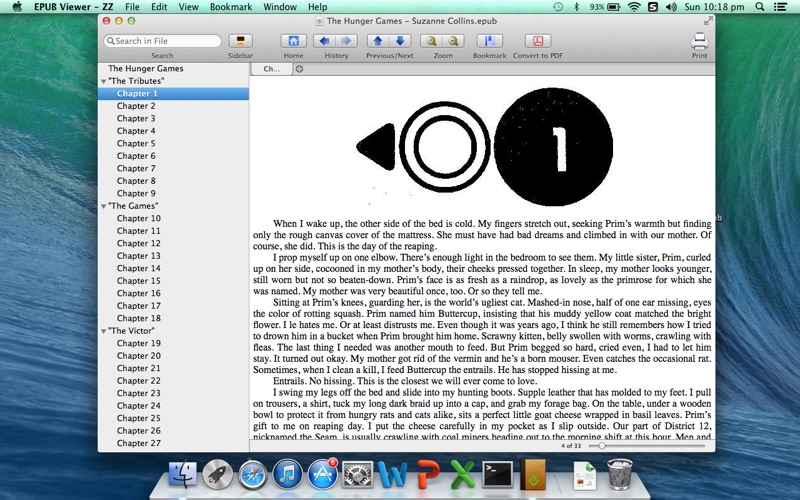
Task: Open the Bookmark menu in menu bar
Action: pos(231,7)
